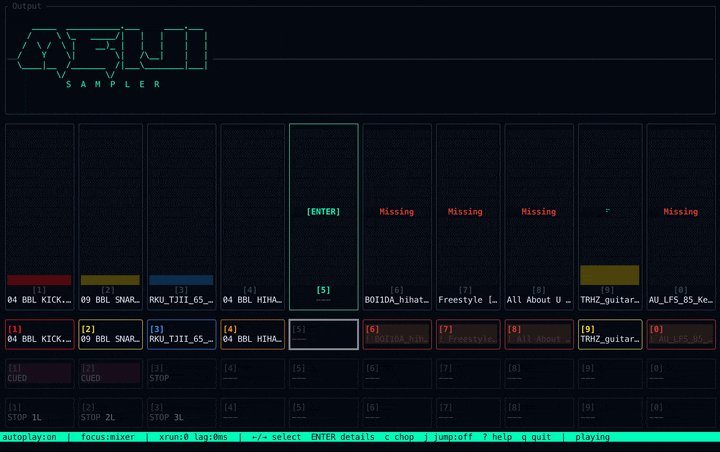720x452 pixels.
Task: Toggle 'j jump:off' in status bar
Action: click(x=448, y=437)
